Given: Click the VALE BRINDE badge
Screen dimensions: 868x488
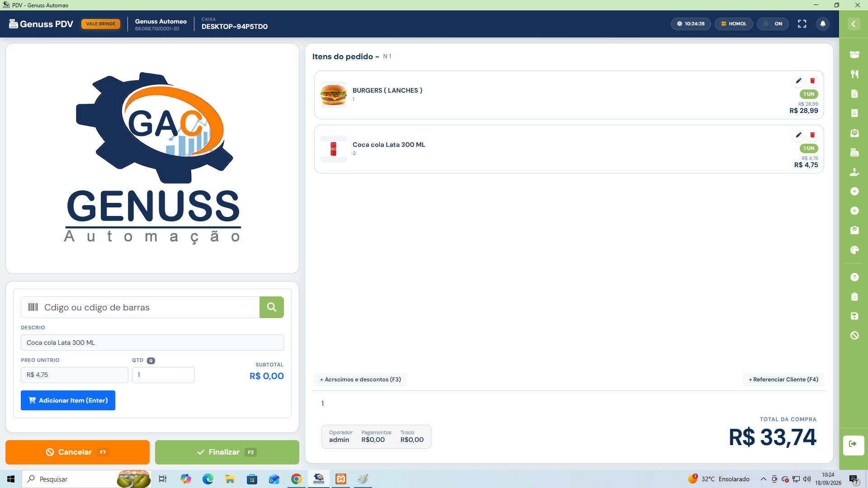Looking at the screenshot, I should click(x=101, y=24).
